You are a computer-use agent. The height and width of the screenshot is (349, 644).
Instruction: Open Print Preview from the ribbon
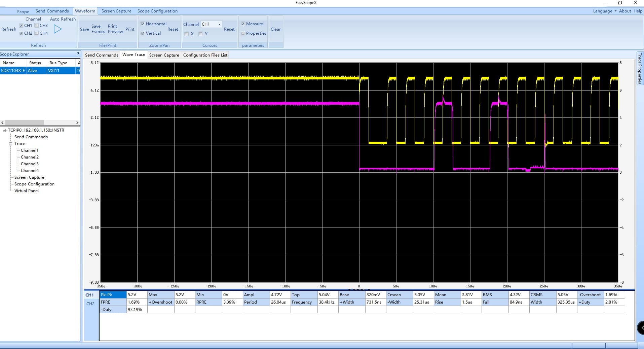pyautogui.click(x=115, y=29)
